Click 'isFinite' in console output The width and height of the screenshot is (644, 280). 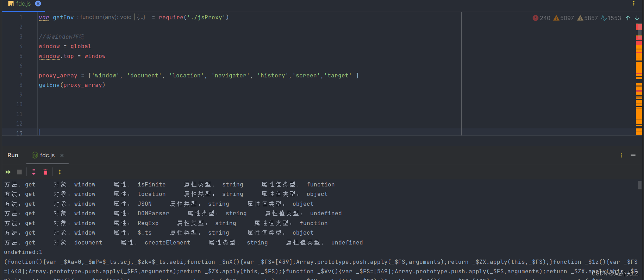click(x=151, y=185)
